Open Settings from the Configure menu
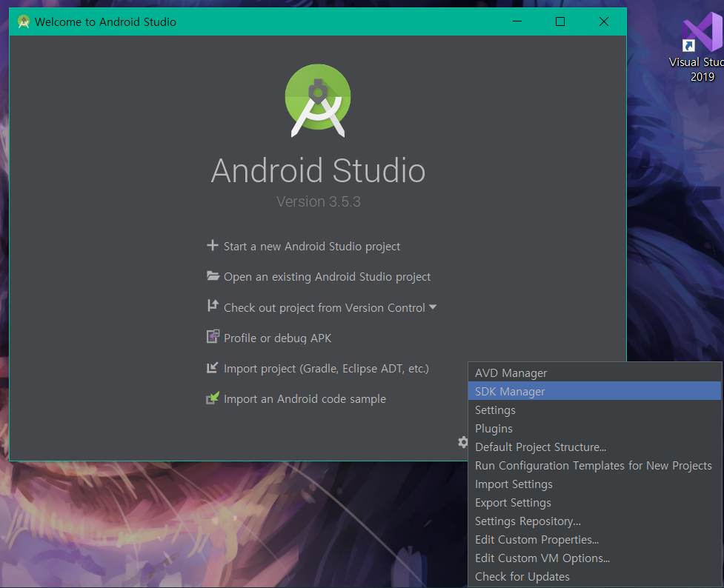The height and width of the screenshot is (588, 724). tap(594, 410)
